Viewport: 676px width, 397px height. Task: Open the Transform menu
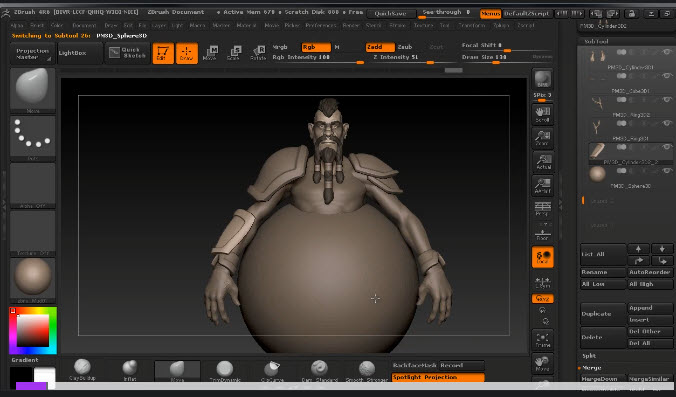(472, 25)
